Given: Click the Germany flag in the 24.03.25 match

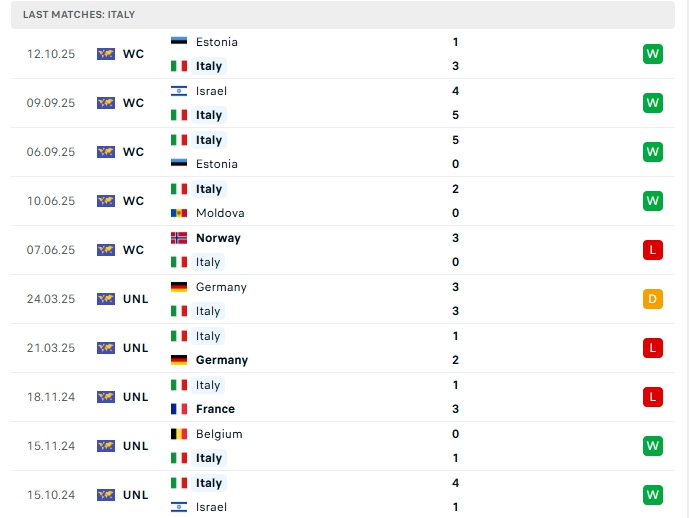Looking at the screenshot, I should point(179,287).
